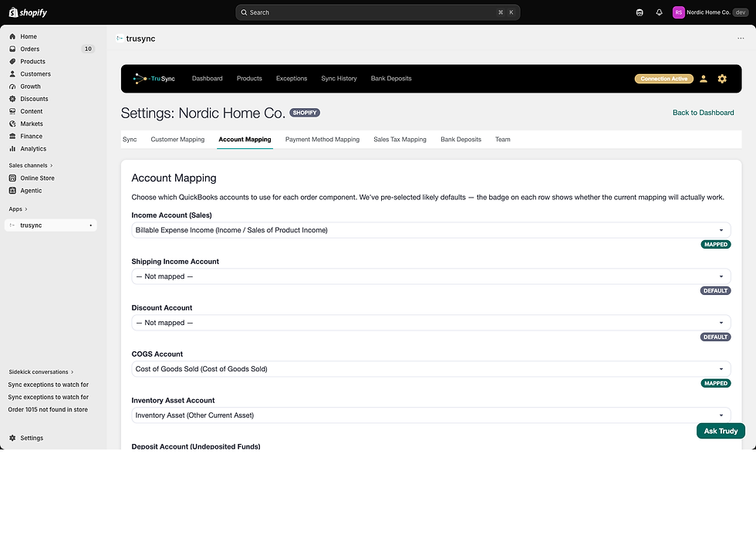Go to TruSync Dashboard menu
The image size is (756, 559).
(x=208, y=79)
